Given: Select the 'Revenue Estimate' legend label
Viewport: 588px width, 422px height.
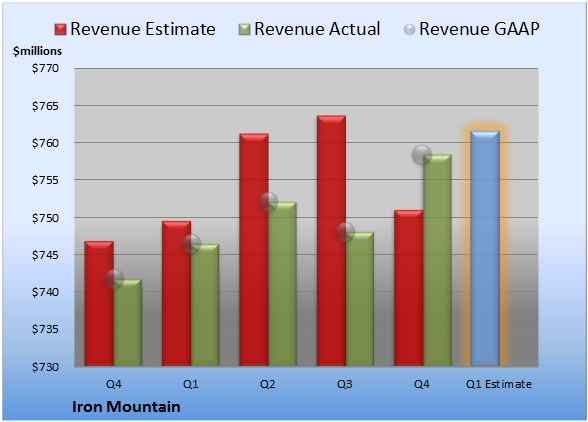Looking at the screenshot, I should pyautogui.click(x=143, y=29).
